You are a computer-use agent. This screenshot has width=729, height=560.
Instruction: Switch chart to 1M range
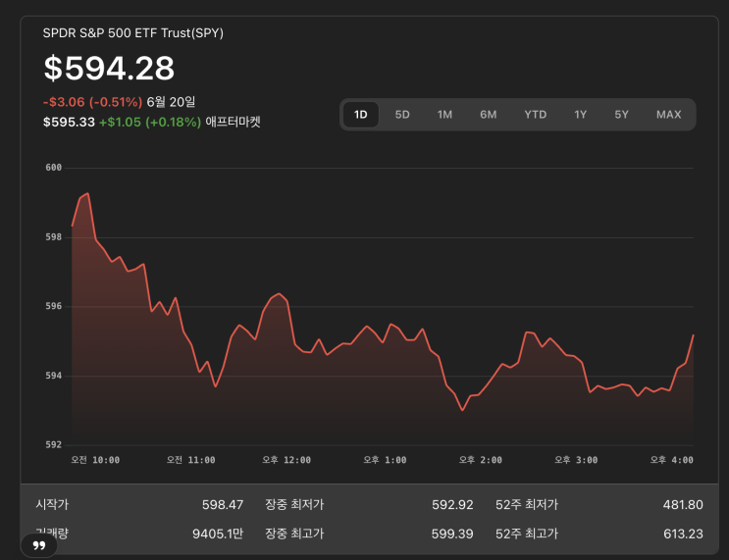point(444,115)
